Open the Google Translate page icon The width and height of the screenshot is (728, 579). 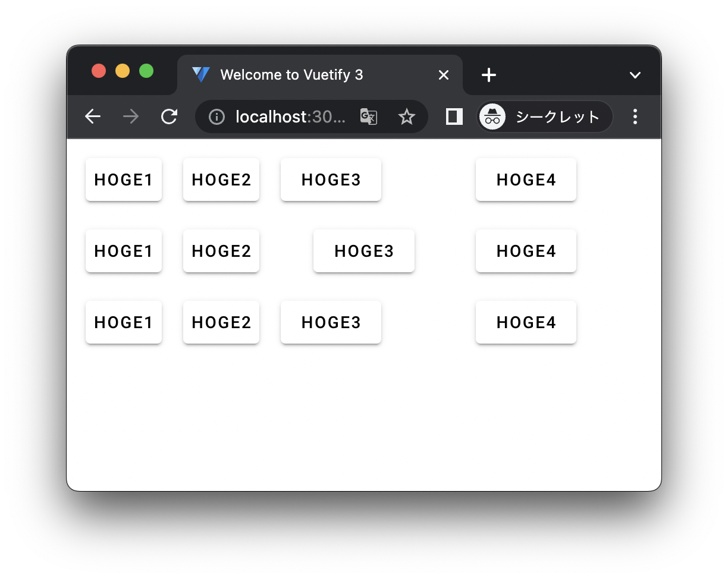(x=369, y=117)
